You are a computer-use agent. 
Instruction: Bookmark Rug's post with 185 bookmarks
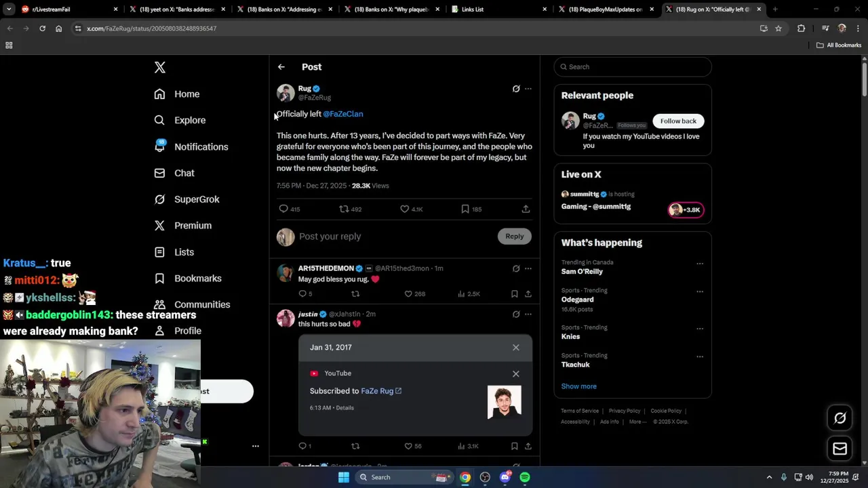tap(465, 209)
